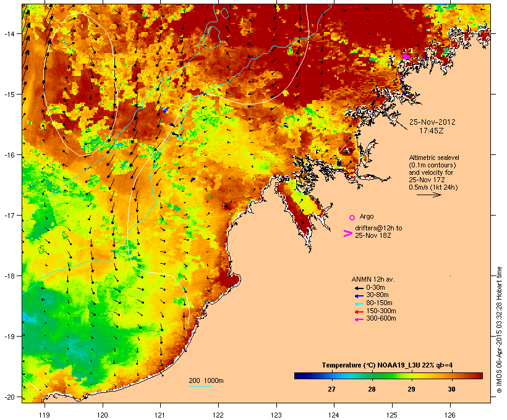
Task: Click the red 150-300m arrow icon
Action: [359, 311]
